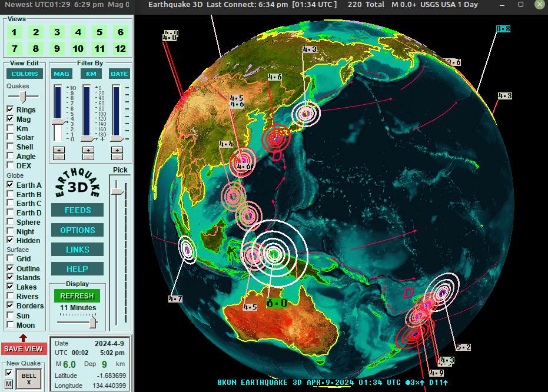548x392 pixels.
Task: Load saved view 3
Action: click(57, 32)
